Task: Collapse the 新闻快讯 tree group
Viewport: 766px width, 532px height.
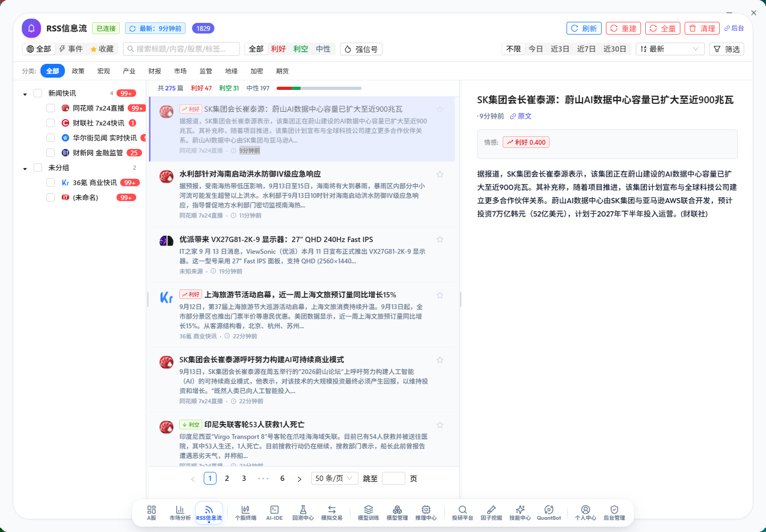Action: (x=25, y=94)
